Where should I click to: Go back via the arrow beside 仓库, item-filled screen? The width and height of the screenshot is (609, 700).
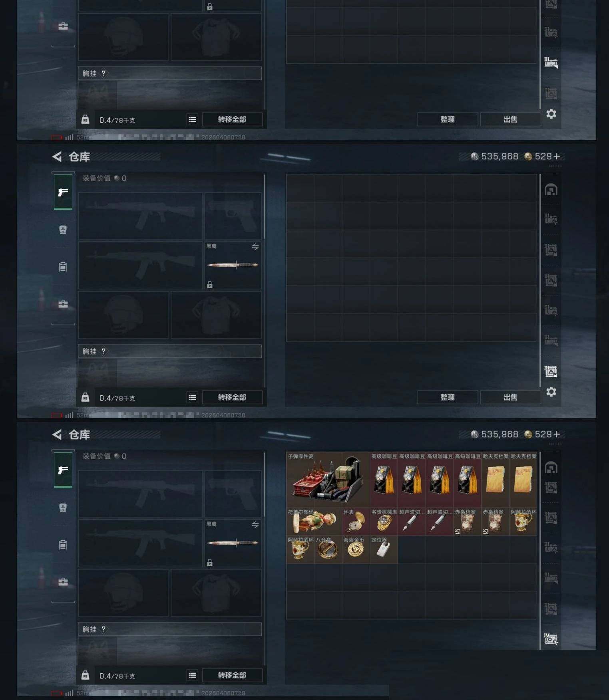(57, 434)
